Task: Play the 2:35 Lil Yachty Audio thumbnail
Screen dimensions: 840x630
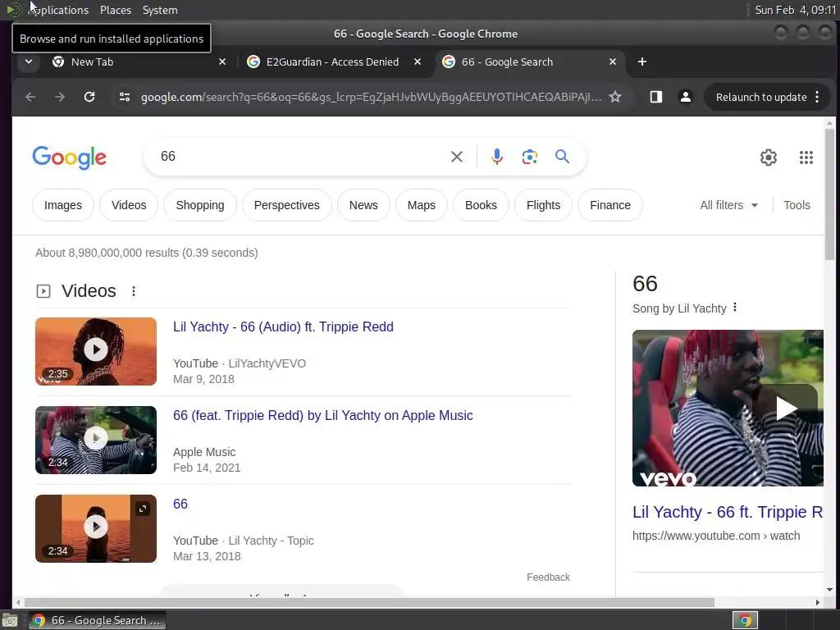Action: 96,351
